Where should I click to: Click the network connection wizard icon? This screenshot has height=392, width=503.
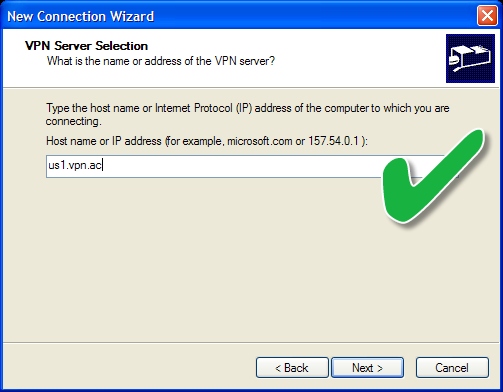470,58
